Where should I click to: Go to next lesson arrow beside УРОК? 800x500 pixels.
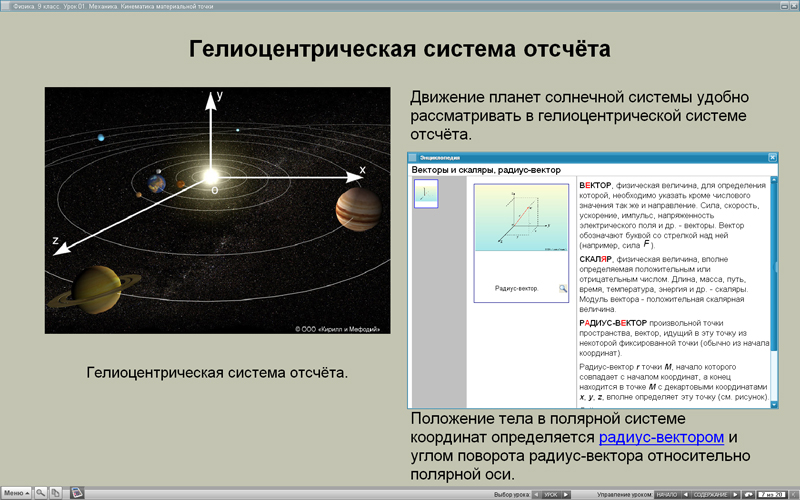566,494
